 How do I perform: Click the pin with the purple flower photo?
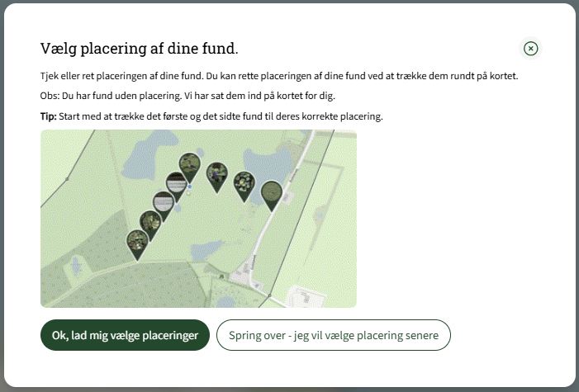point(216,174)
